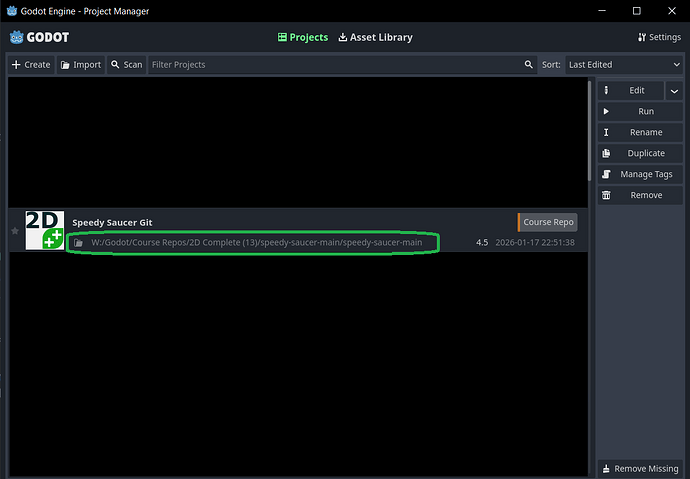
Task: Open Manage Tags for the project
Action: click(640, 174)
